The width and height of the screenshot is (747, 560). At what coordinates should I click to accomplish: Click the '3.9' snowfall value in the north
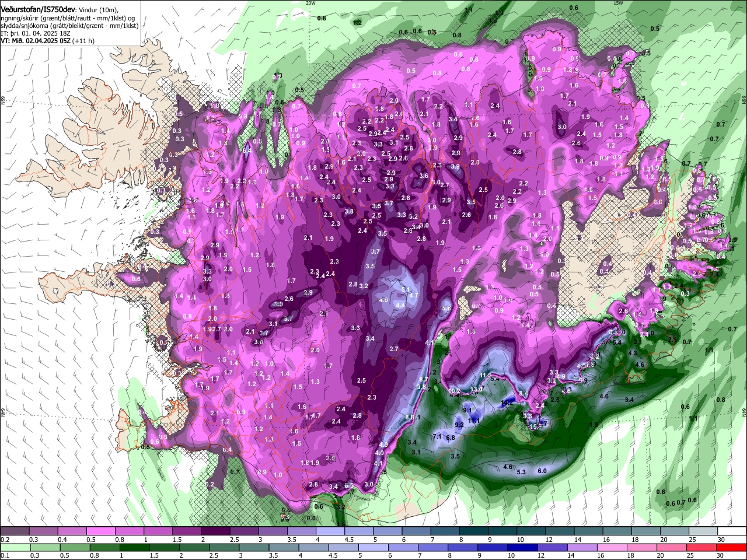456,166
